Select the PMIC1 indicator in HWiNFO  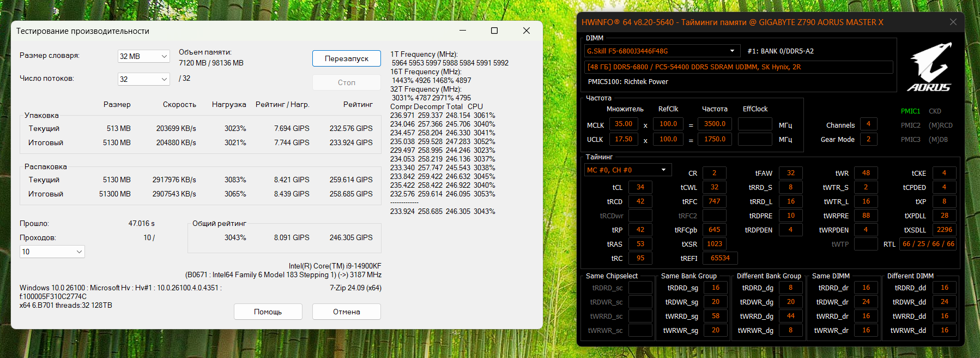(910, 111)
